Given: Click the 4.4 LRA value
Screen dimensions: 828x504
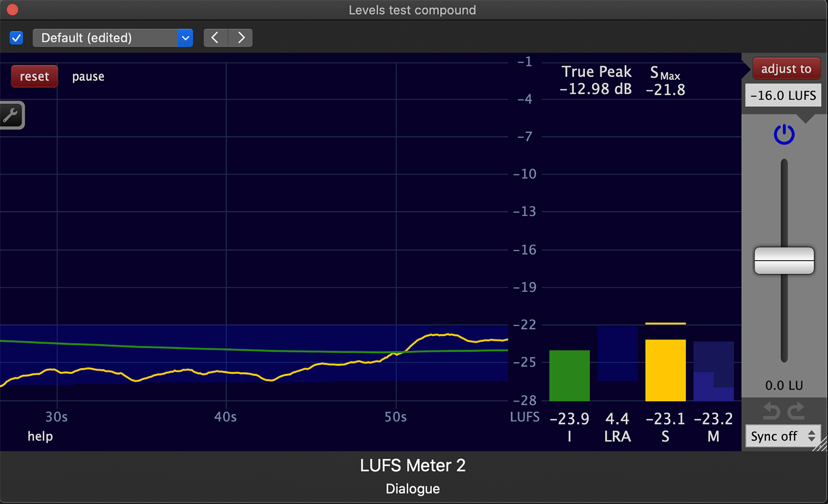Looking at the screenshot, I should tap(617, 419).
